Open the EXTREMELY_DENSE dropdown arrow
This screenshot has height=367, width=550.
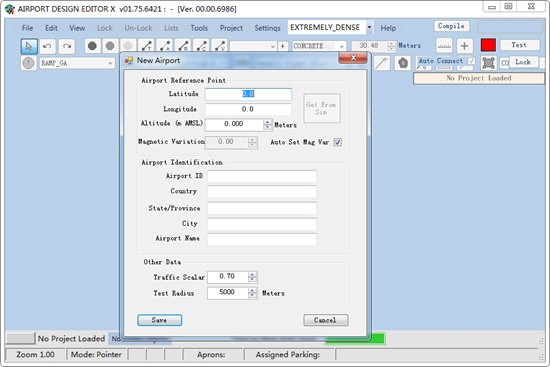click(x=369, y=27)
